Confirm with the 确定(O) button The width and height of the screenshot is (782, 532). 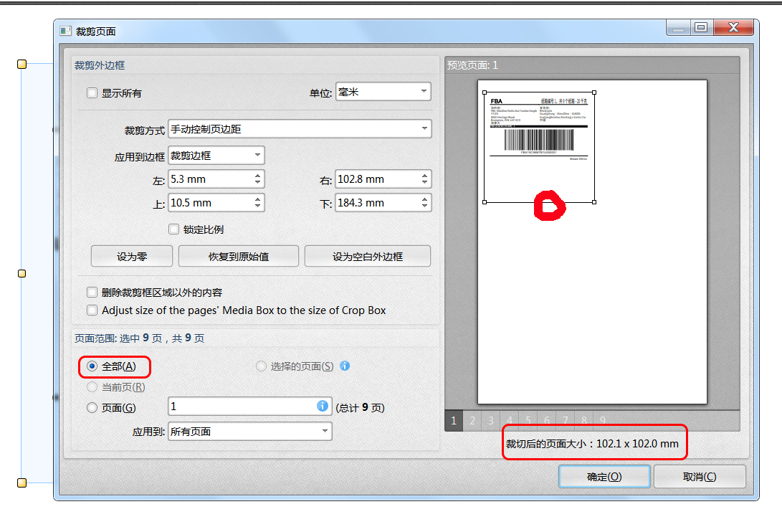point(604,477)
